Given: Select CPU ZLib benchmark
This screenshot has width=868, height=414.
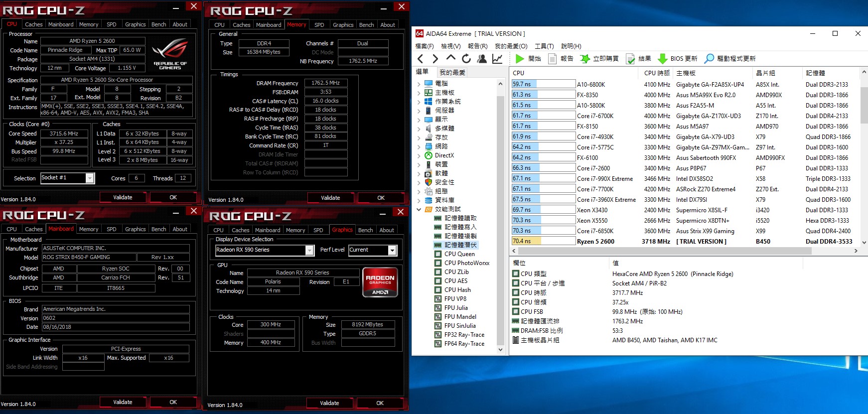Looking at the screenshot, I should coord(451,272).
